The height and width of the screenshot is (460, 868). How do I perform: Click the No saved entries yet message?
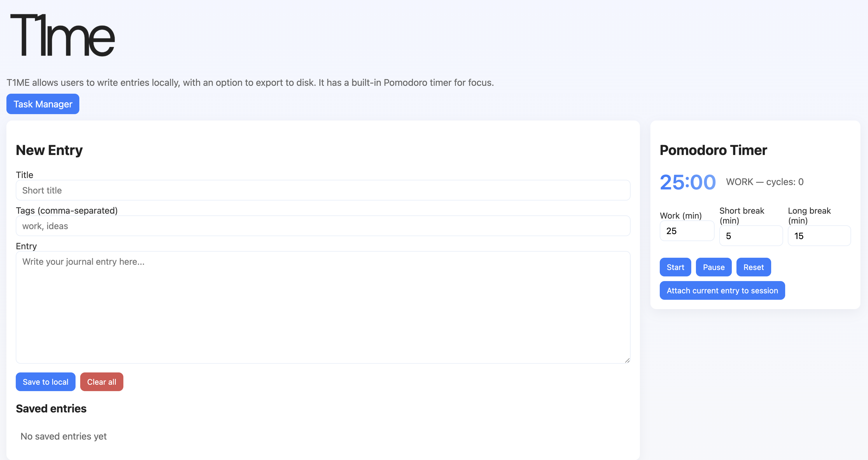coord(63,436)
